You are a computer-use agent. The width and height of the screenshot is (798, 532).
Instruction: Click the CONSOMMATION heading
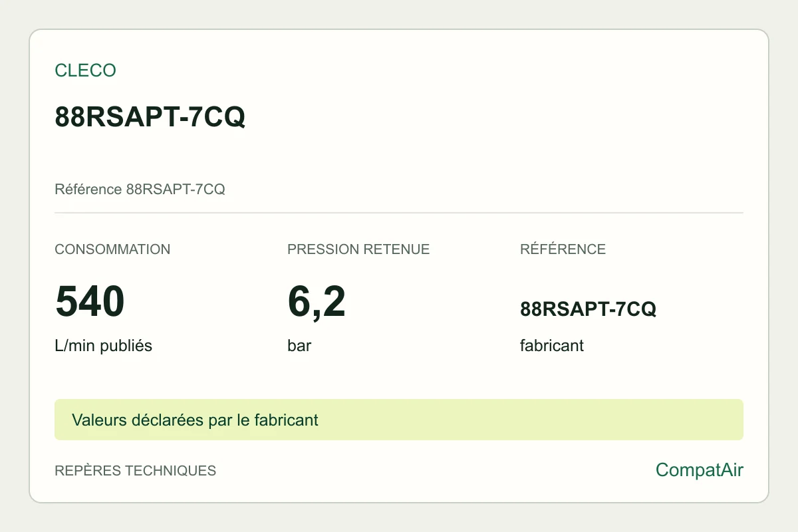tap(112, 249)
